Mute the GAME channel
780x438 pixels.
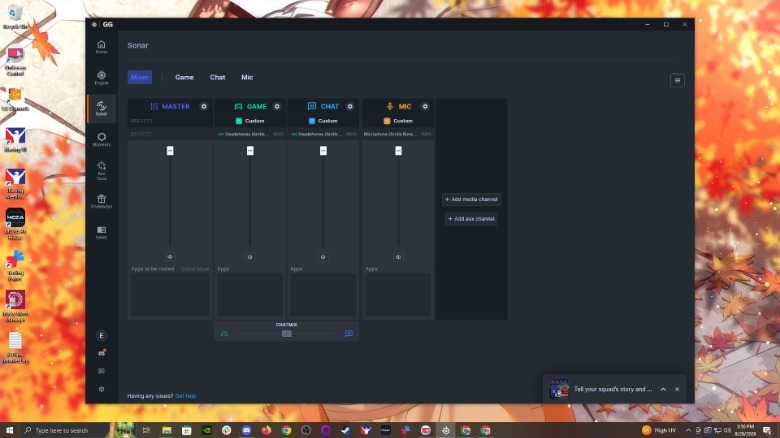(x=250, y=257)
